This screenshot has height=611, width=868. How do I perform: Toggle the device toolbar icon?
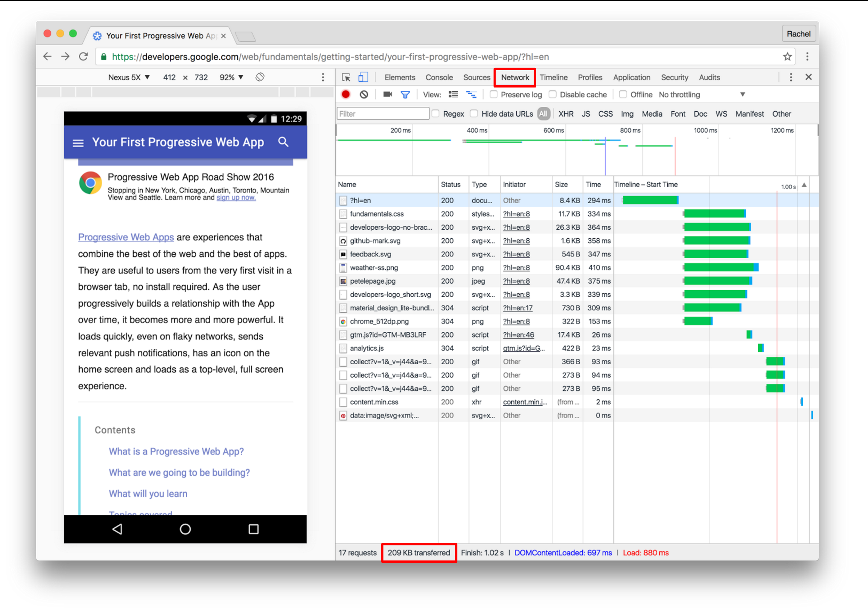pyautogui.click(x=363, y=77)
